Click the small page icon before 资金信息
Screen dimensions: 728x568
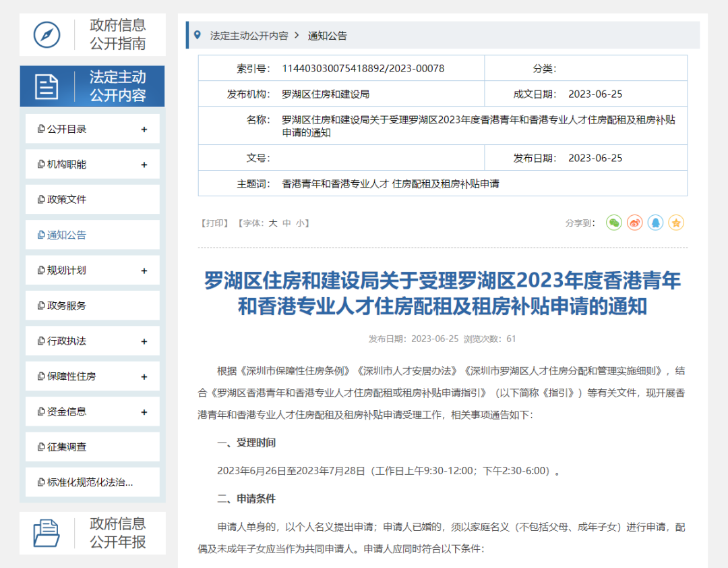41,411
